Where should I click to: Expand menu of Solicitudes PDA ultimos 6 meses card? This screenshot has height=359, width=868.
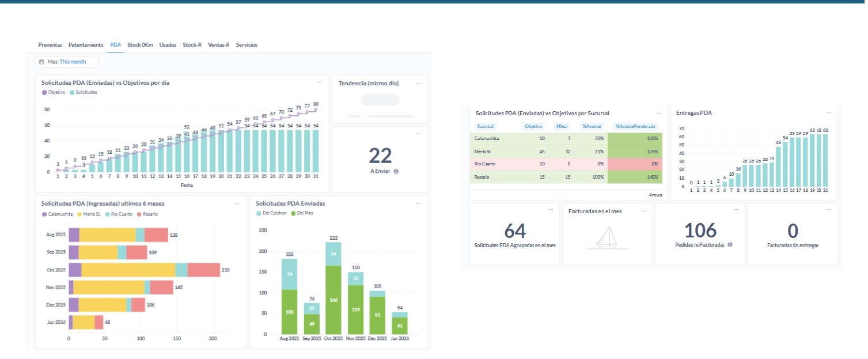[237, 203]
